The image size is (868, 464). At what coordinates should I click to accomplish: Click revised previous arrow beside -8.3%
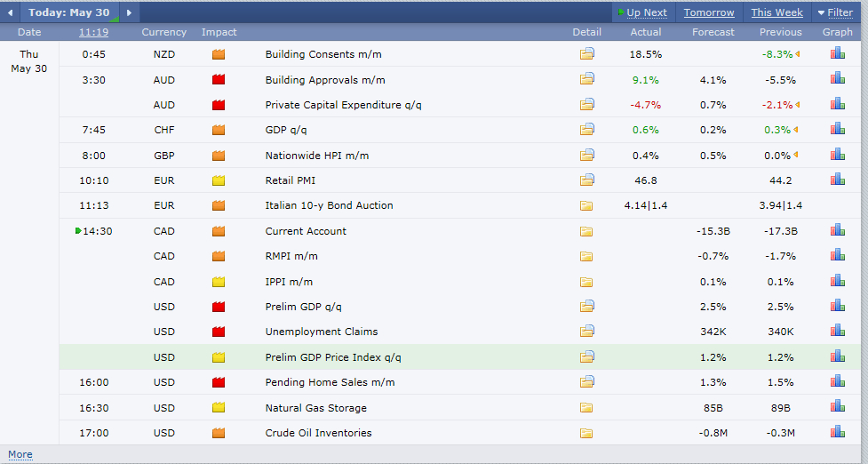[x=797, y=54]
